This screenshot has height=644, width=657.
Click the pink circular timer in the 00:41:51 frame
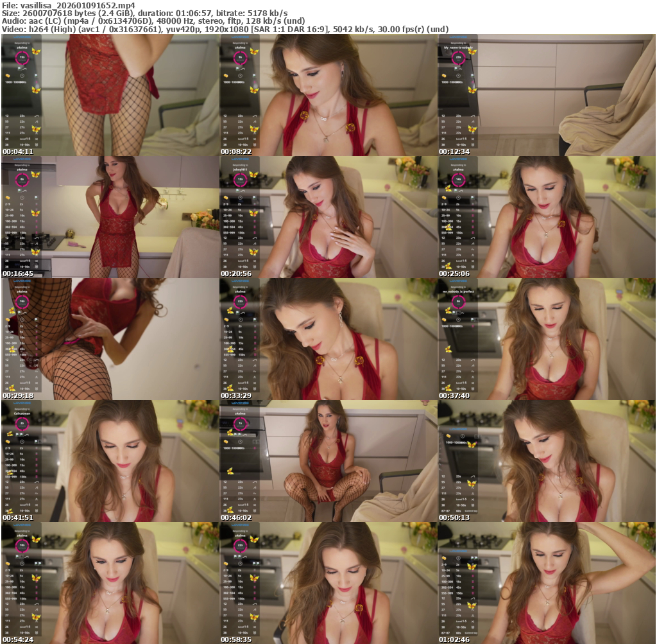(x=22, y=424)
